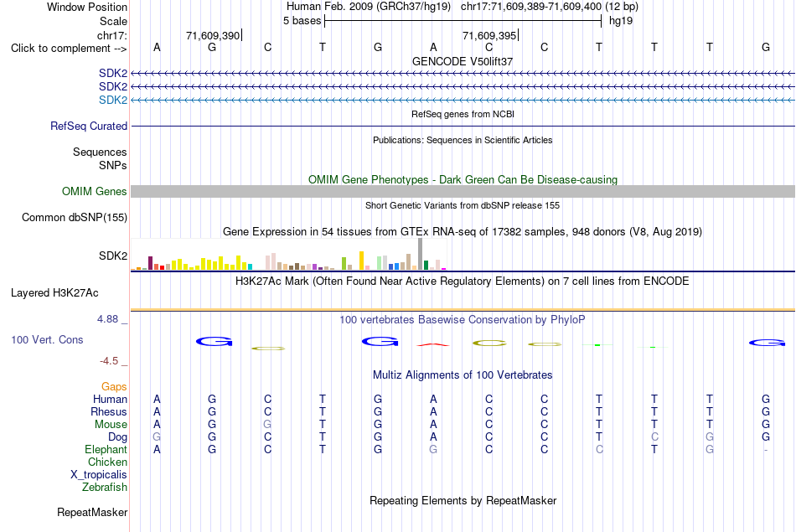Click the "100 Vert. Cons" track label
The image size is (796, 532).
pos(47,339)
